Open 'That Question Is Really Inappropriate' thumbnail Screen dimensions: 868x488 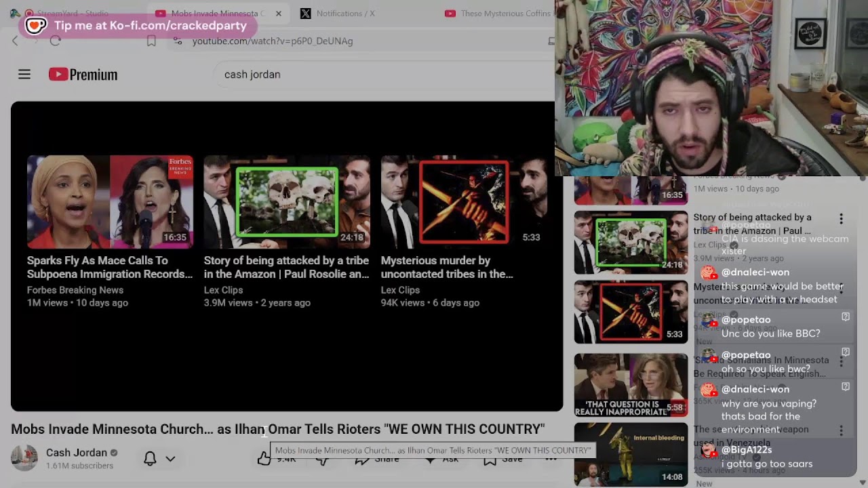click(631, 385)
